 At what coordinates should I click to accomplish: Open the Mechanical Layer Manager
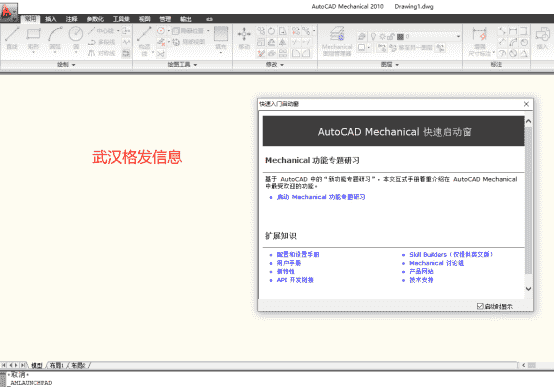coord(337,41)
